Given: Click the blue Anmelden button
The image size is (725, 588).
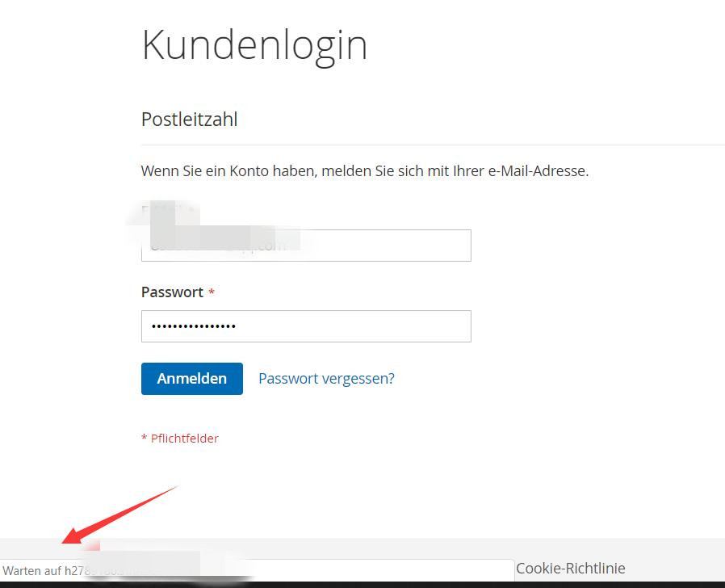Looking at the screenshot, I should pos(191,378).
